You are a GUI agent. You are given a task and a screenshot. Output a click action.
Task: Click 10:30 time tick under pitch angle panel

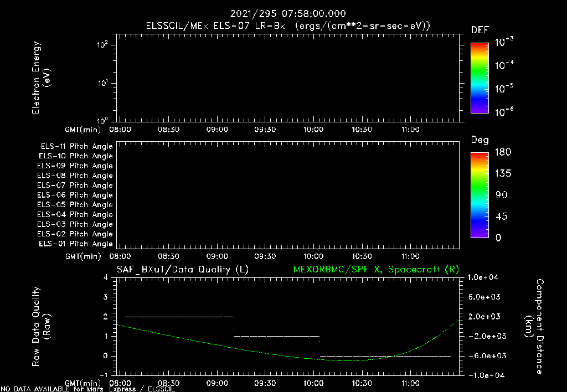362,256
